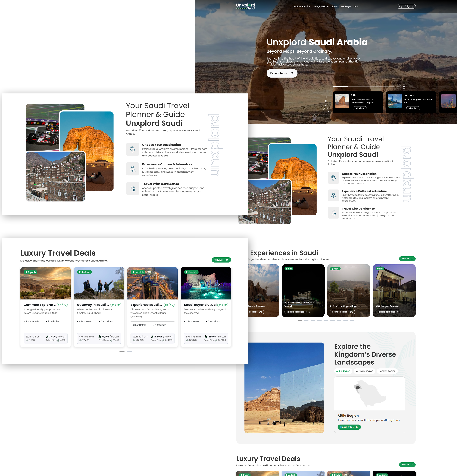Screen dimensions: 459x476
Task: Click the AlUla location marker on the map
Action: (x=358, y=388)
